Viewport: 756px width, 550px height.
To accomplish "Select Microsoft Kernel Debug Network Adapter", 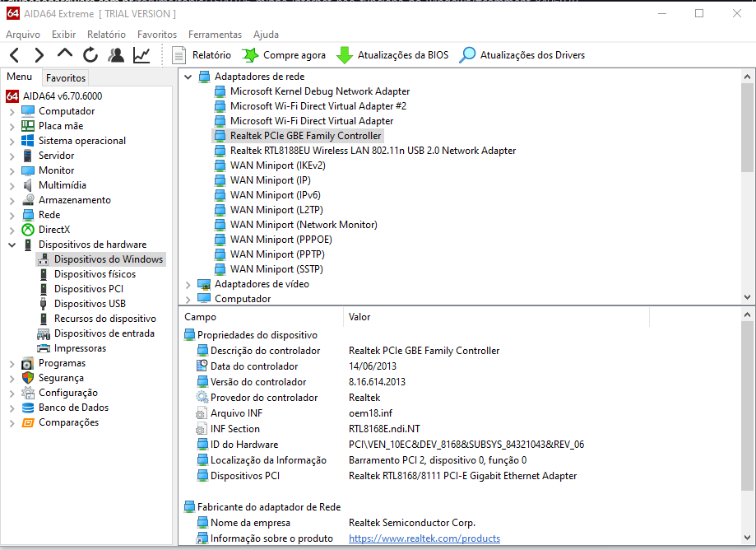I will [320, 91].
